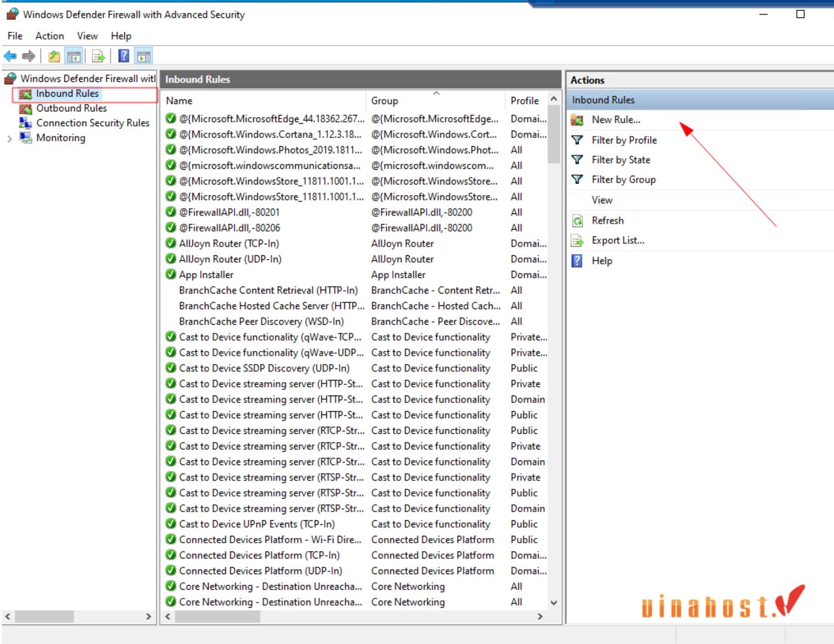The width and height of the screenshot is (834, 644).
Task: Click the Help icon in Actions pane
Action: point(577,261)
